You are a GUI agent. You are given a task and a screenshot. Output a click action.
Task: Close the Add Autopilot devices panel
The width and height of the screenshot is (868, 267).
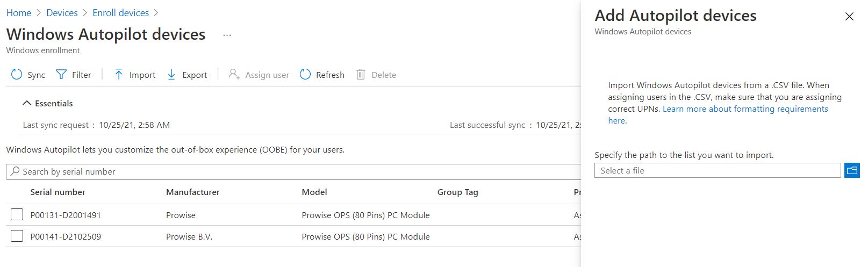point(849,17)
